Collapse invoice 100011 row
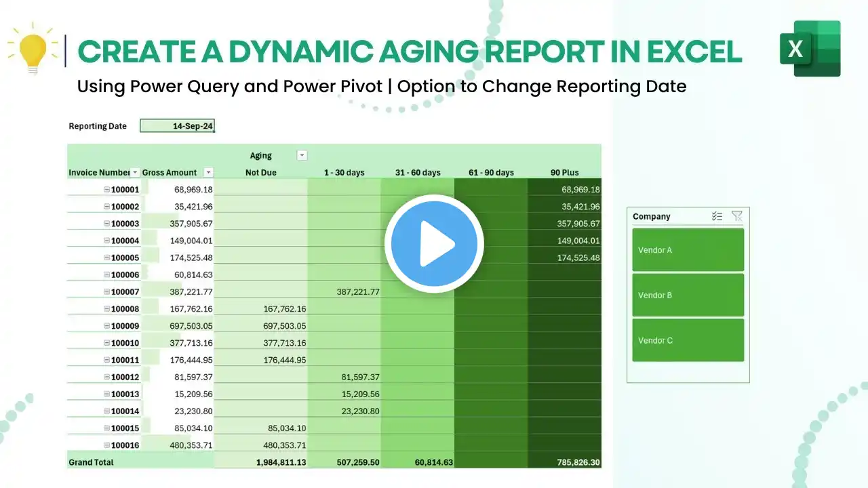Viewport: 868px width, 488px height. click(x=106, y=360)
